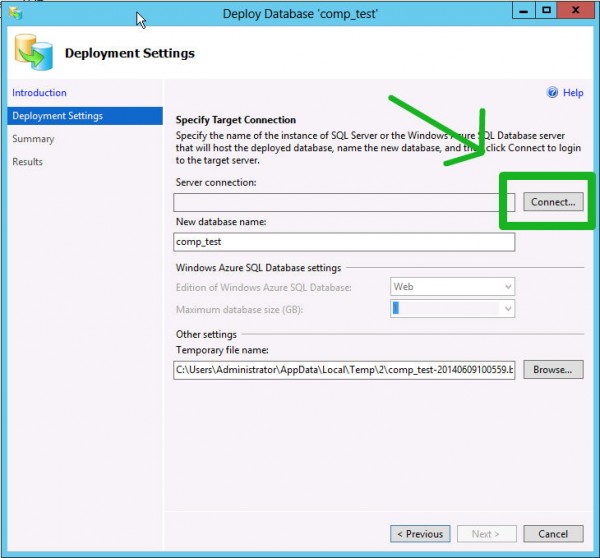The width and height of the screenshot is (600, 558).
Task: Open the window system menu icon
Action: [x=16, y=13]
